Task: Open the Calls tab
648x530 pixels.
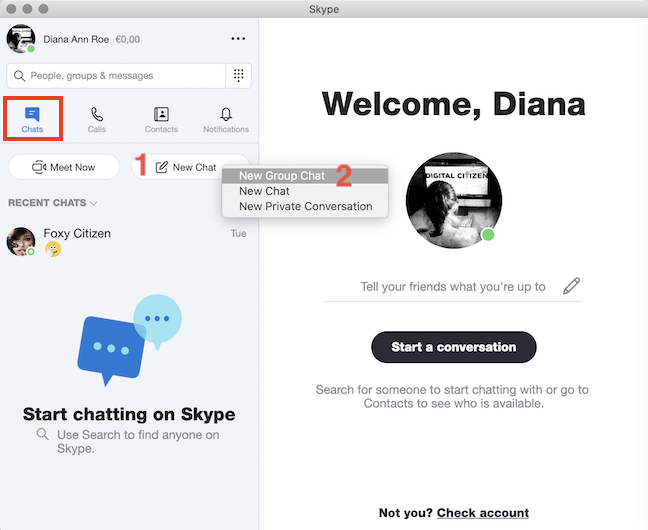Action: coord(97,120)
